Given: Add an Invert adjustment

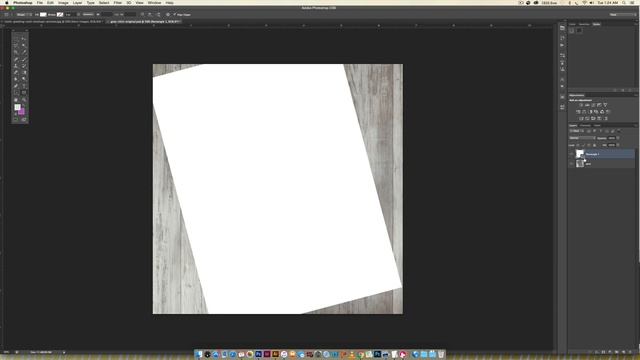Looking at the screenshot, I should pos(581,118).
